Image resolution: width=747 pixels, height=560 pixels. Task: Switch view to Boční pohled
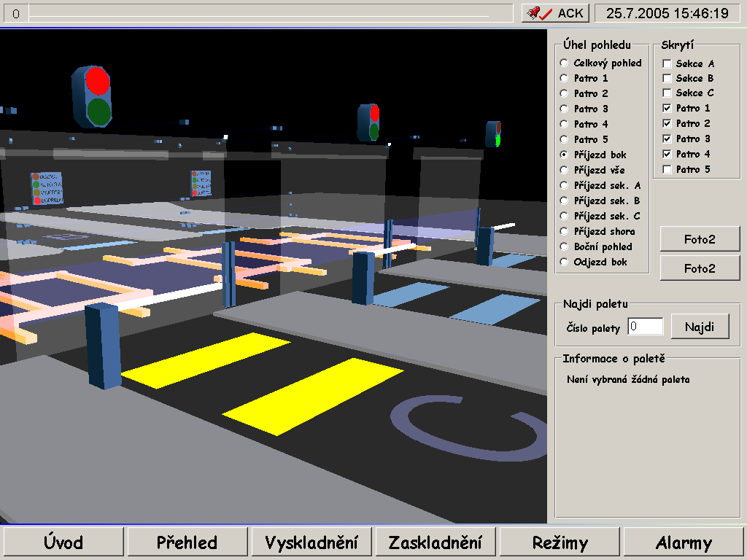pos(564,246)
